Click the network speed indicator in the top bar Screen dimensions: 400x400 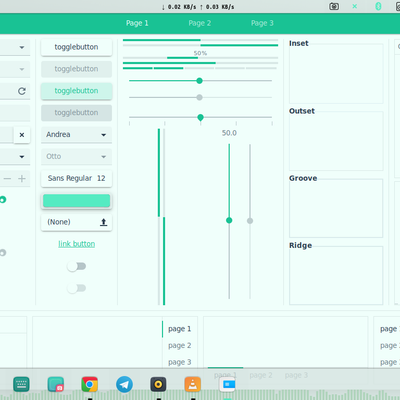point(198,7)
